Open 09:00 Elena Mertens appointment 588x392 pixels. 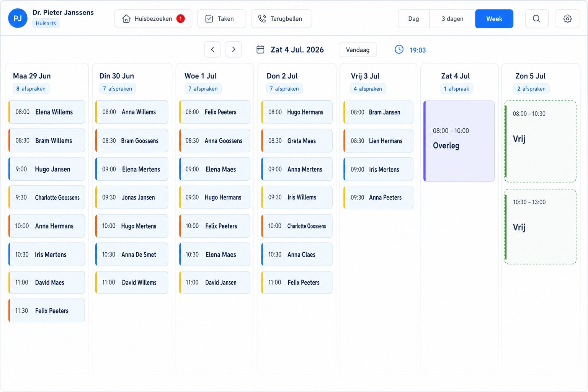(132, 169)
